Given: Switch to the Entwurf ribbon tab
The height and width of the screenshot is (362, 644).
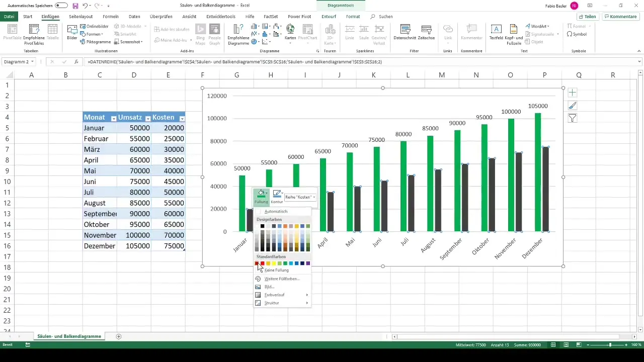Looking at the screenshot, I should 329,17.
